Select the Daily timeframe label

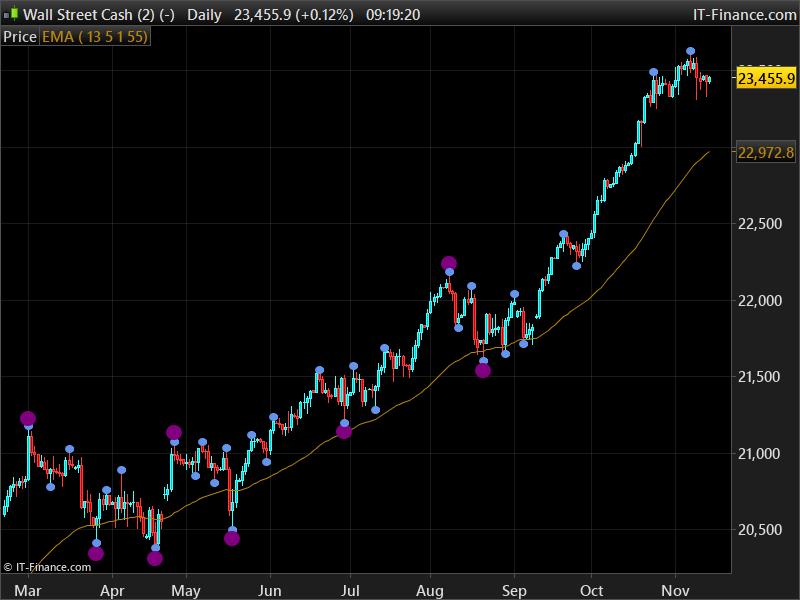(x=204, y=15)
